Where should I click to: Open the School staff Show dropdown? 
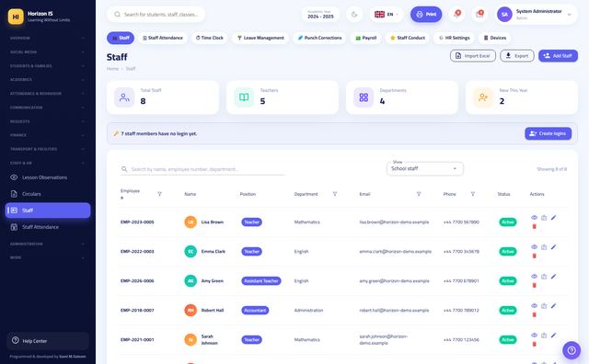coord(424,168)
